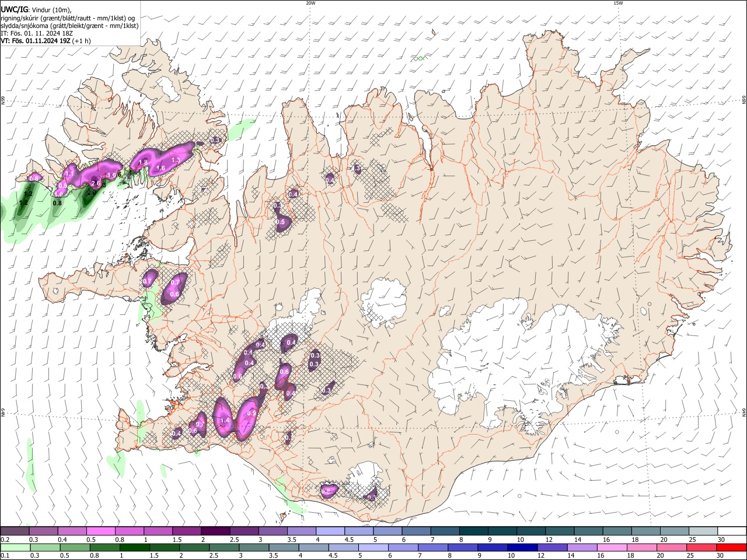Click the upper legend swatch between 0.2 and 0.3

point(15,531)
